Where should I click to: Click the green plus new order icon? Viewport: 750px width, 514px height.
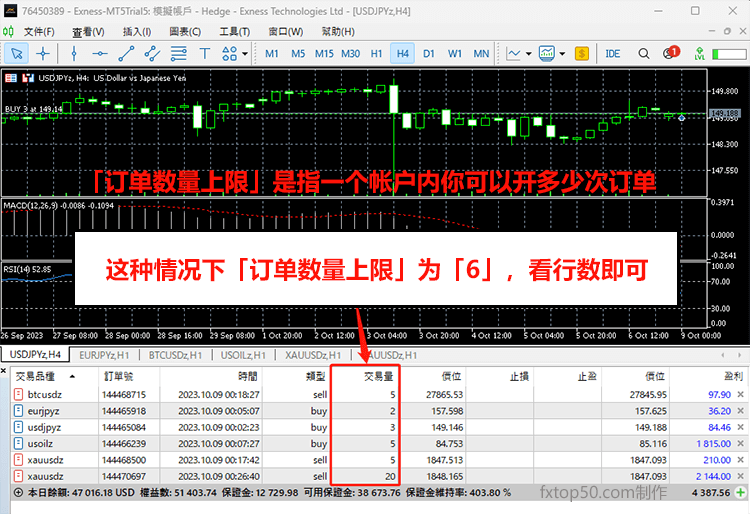pyautogui.click(x=740, y=492)
